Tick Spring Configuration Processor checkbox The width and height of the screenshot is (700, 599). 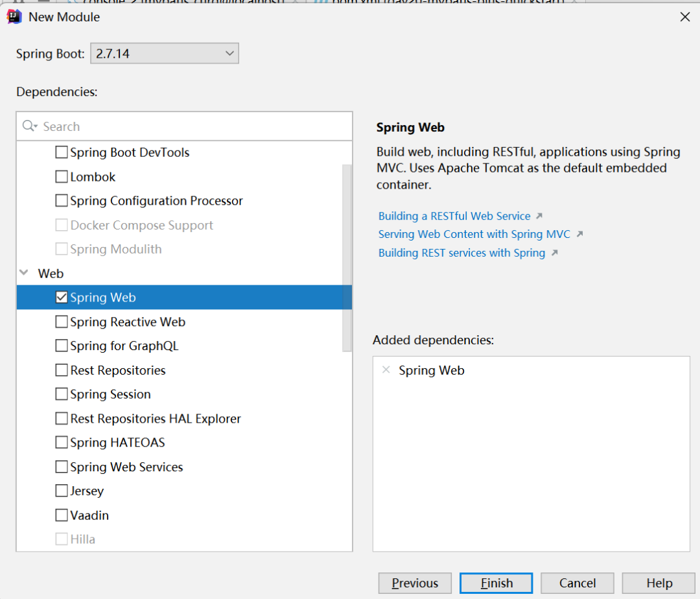[62, 200]
